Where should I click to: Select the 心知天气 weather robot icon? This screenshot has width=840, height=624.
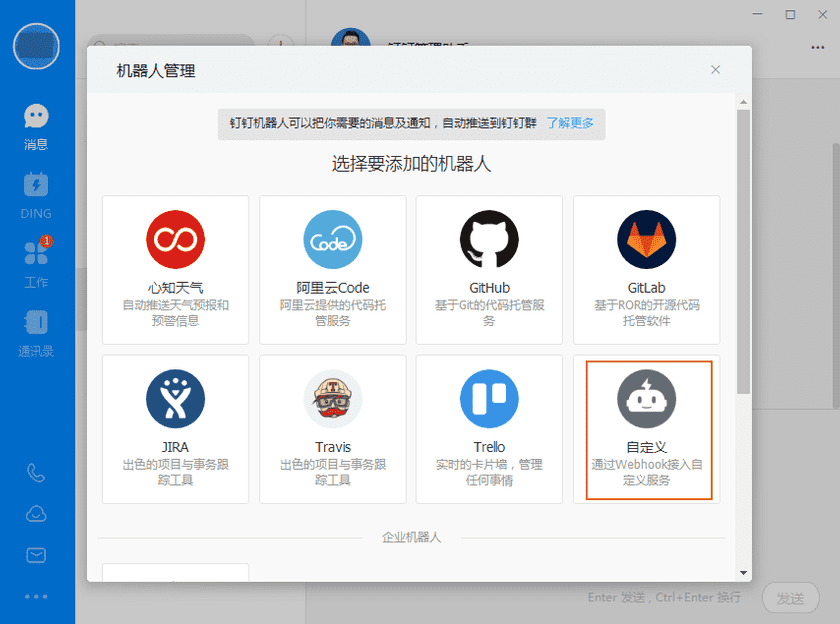click(x=175, y=240)
